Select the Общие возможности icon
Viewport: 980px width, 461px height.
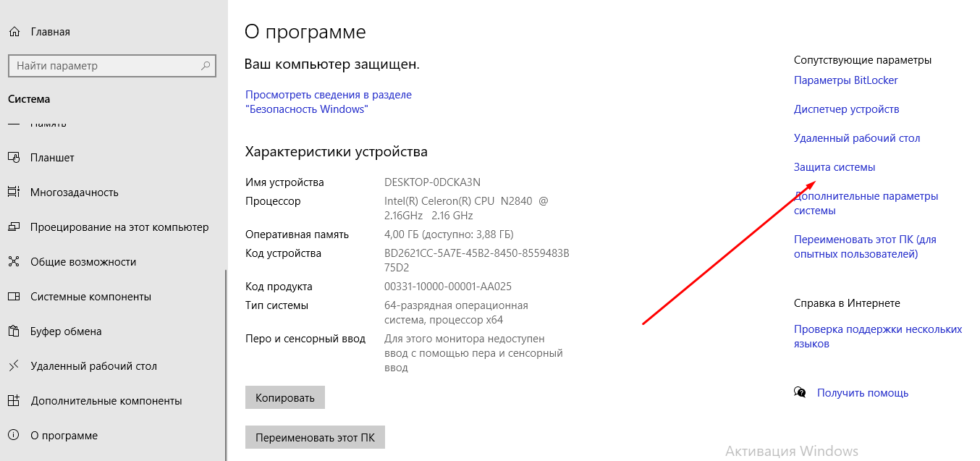13,261
